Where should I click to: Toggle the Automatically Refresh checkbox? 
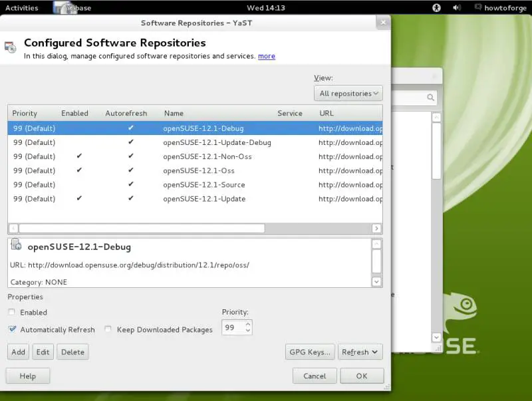pyautogui.click(x=13, y=329)
